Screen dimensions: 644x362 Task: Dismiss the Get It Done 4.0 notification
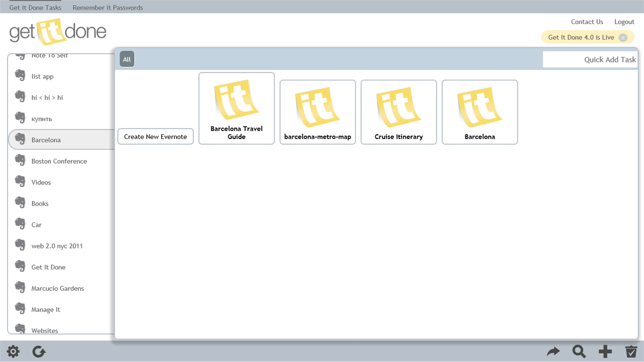623,37
